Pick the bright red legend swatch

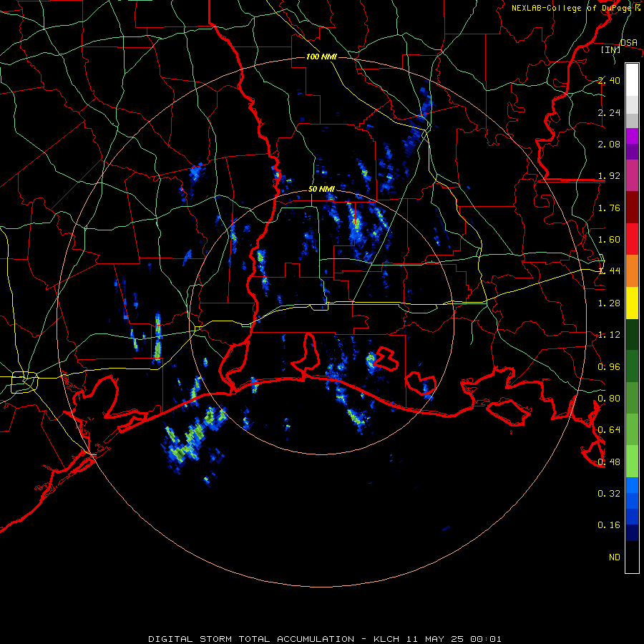tap(632, 239)
